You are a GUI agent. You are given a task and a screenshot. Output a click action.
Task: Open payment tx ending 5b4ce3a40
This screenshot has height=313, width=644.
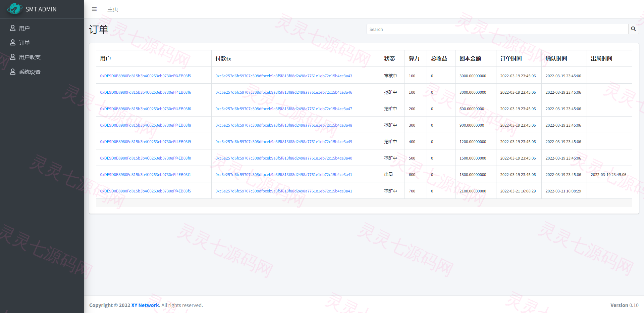(x=284, y=158)
